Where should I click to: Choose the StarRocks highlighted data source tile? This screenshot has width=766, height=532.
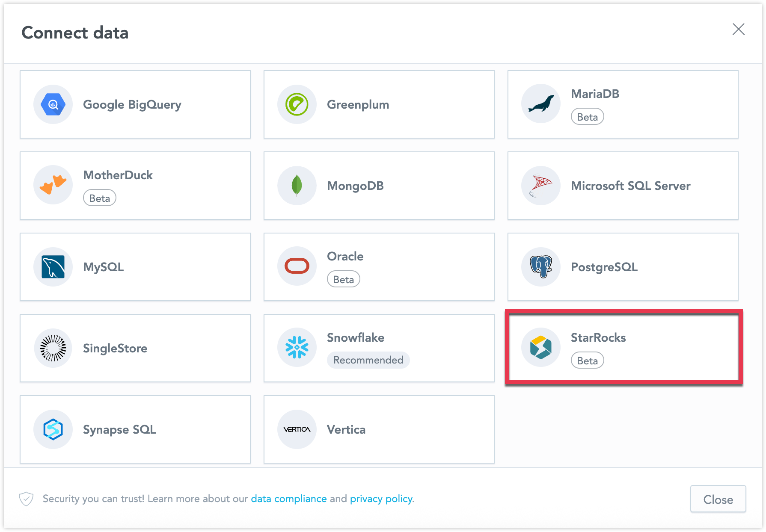click(x=623, y=348)
